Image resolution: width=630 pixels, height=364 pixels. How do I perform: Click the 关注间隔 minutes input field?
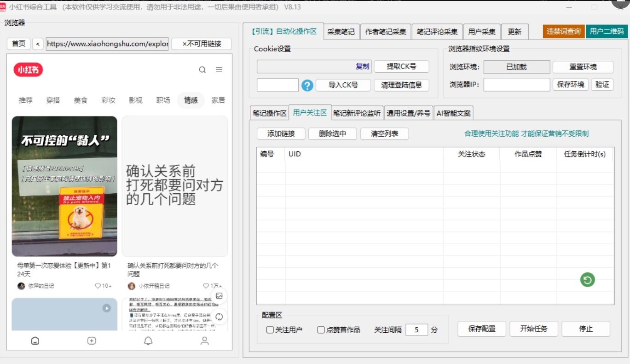[x=416, y=330]
